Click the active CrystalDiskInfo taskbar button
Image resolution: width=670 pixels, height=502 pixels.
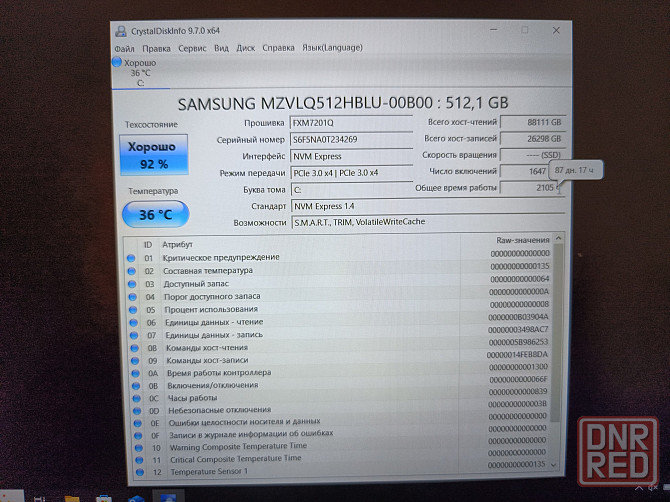click(x=168, y=496)
